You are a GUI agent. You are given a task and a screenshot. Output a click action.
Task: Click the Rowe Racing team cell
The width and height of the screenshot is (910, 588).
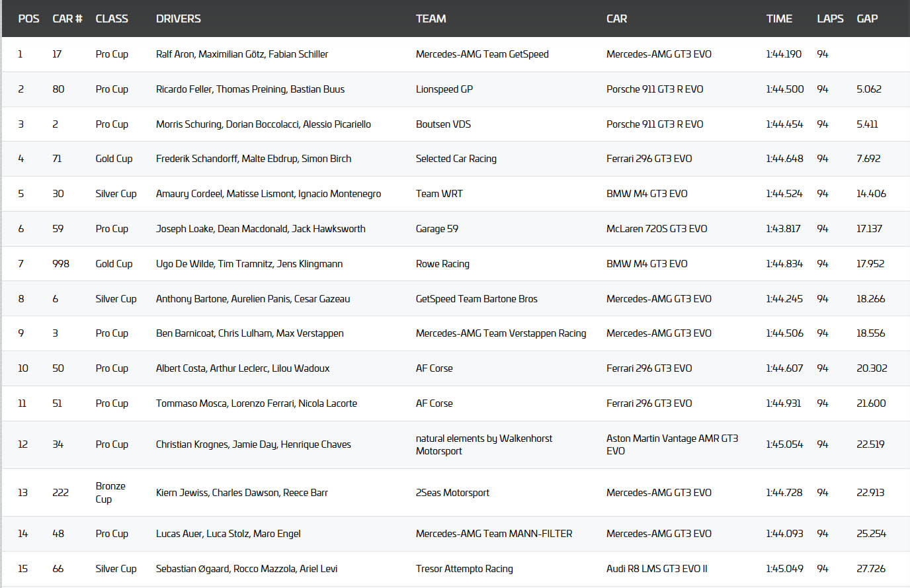[442, 264]
